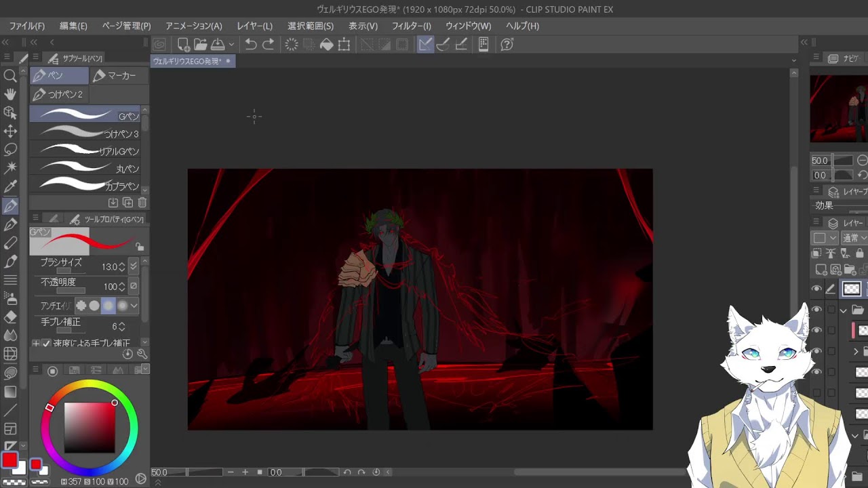Toggle visibility of the selected top layer

pos(816,289)
